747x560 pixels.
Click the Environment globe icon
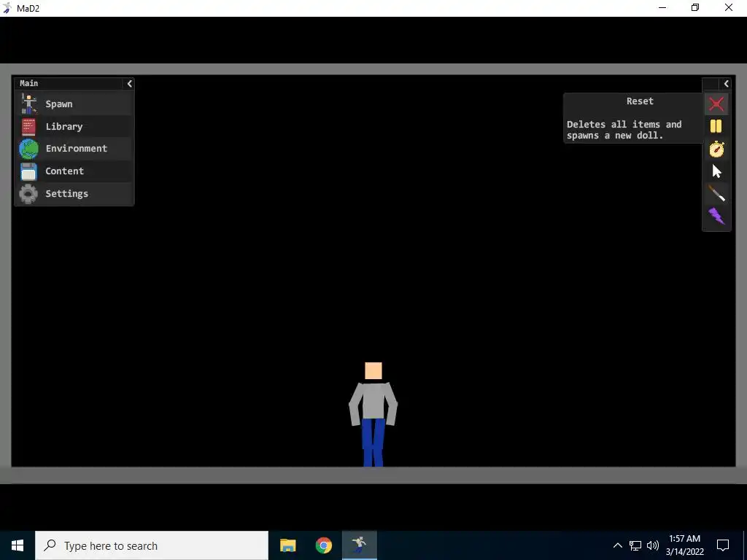point(28,149)
